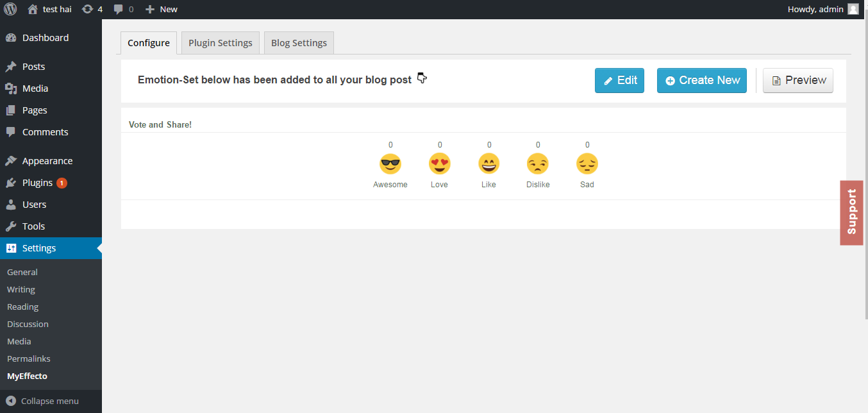Click the Vote and Share! heading
The height and width of the screenshot is (413, 868).
point(160,124)
